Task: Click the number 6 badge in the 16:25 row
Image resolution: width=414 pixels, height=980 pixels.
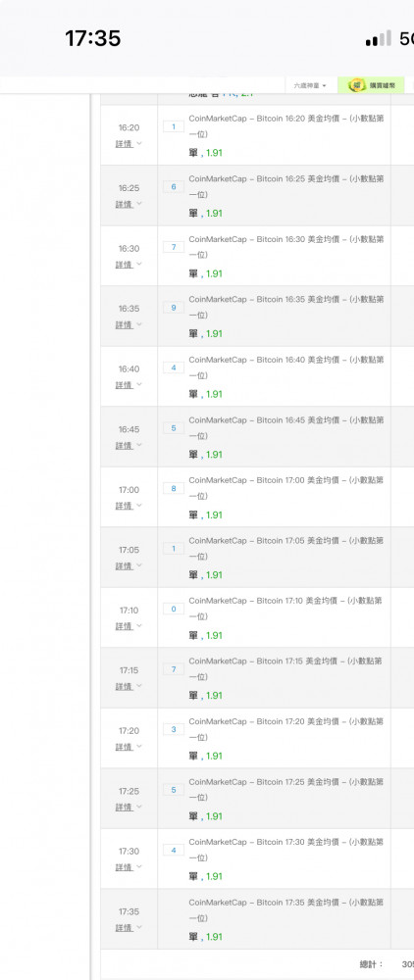Action: click(x=174, y=187)
